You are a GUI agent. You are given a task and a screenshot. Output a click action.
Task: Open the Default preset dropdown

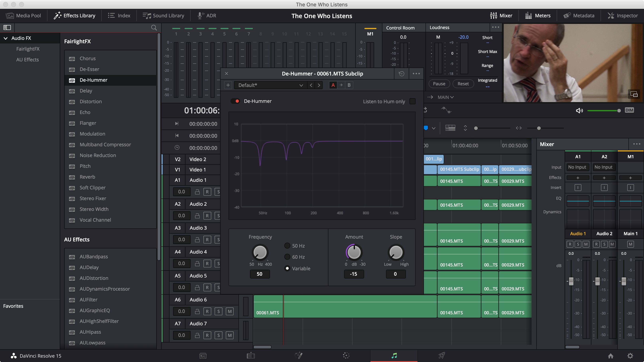click(x=301, y=85)
